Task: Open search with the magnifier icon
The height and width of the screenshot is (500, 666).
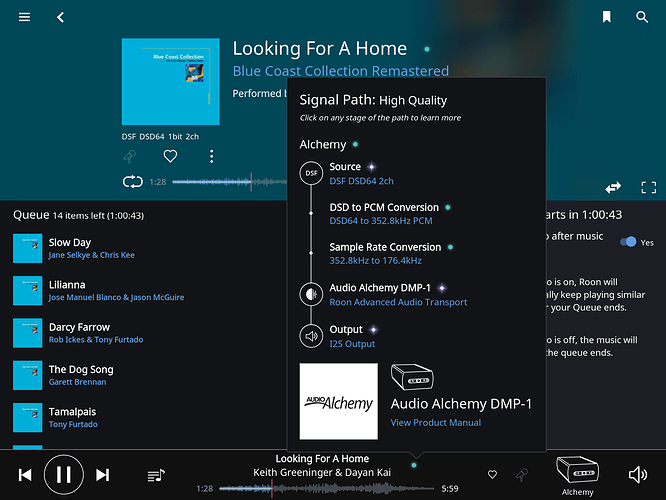Action: tap(642, 17)
